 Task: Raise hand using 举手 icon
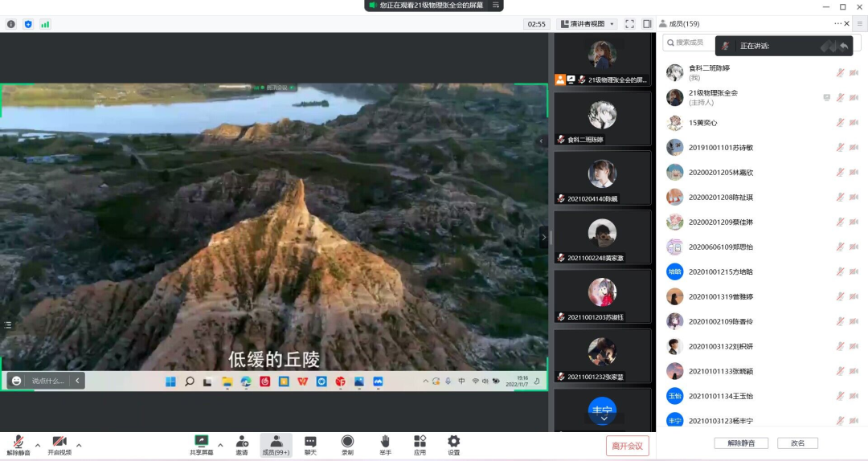tap(385, 444)
